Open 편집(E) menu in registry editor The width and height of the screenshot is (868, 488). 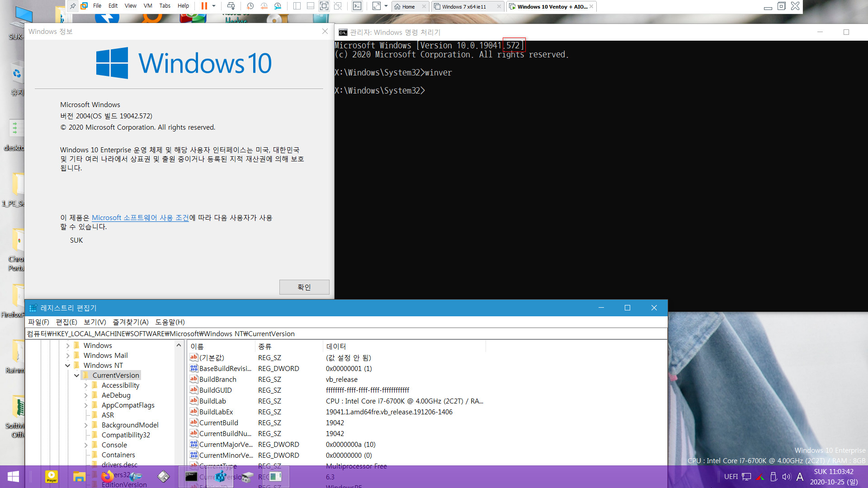point(66,322)
